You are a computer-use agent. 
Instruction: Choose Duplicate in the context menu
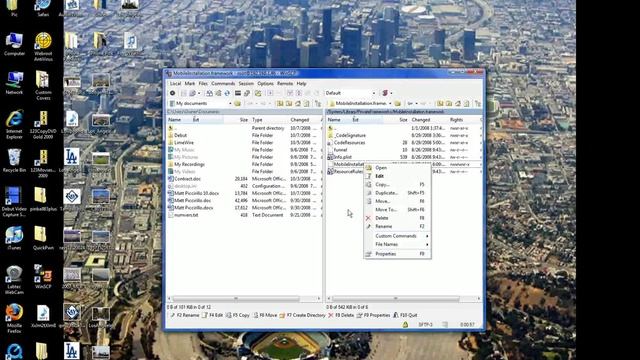(397, 193)
